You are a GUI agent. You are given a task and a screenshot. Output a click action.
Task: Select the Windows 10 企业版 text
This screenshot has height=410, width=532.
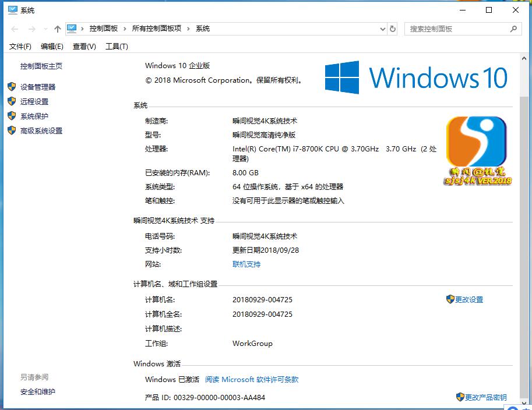pyautogui.click(x=178, y=66)
